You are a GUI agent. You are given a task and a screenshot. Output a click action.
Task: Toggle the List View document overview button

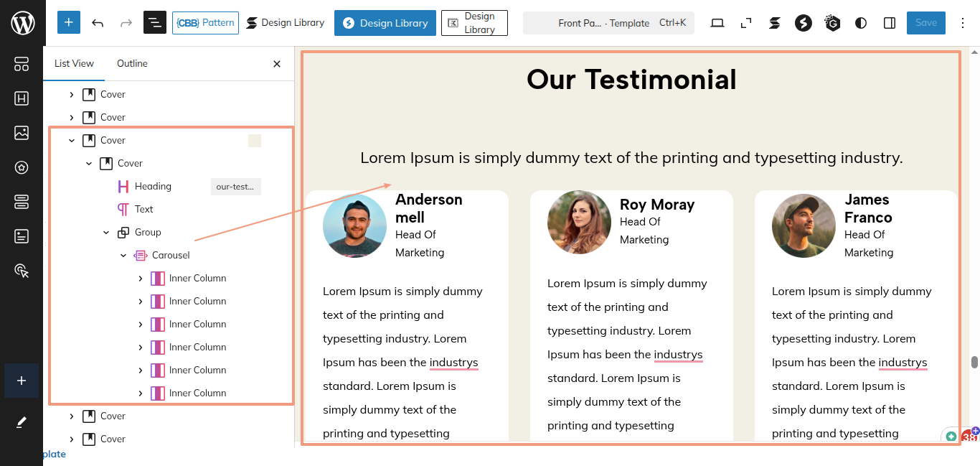click(x=154, y=23)
